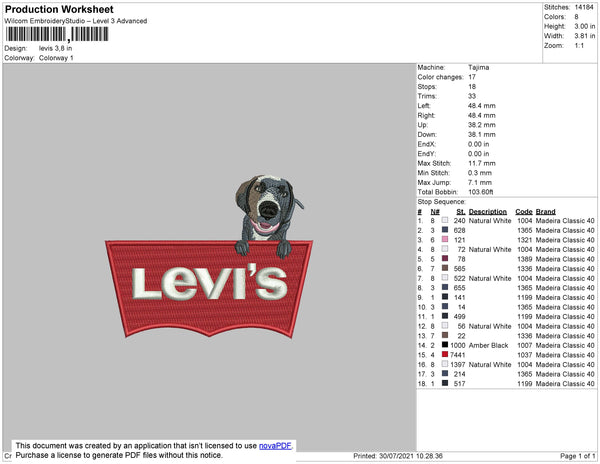Click the white swatch in stop row 1
This screenshot has width=600, height=464.
(x=445, y=220)
